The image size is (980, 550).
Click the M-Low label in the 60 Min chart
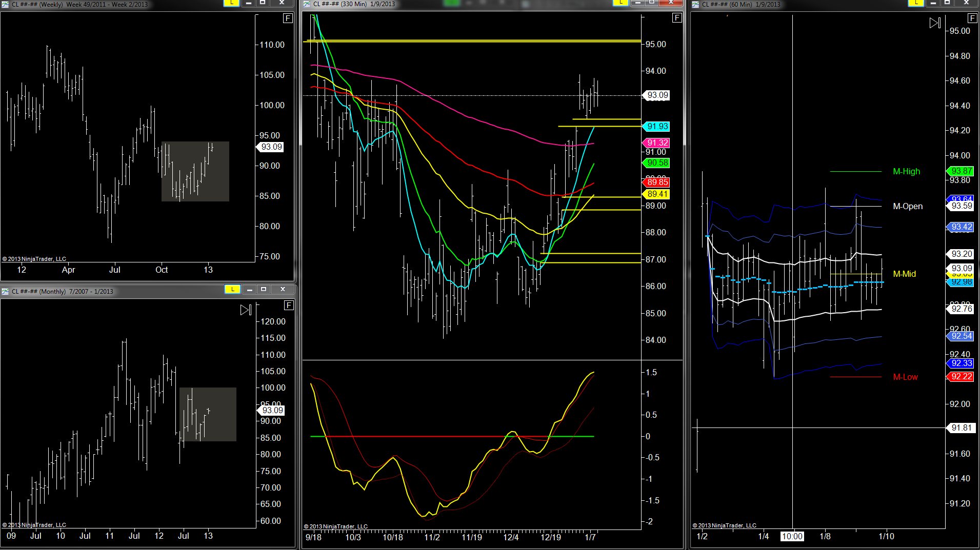point(905,377)
